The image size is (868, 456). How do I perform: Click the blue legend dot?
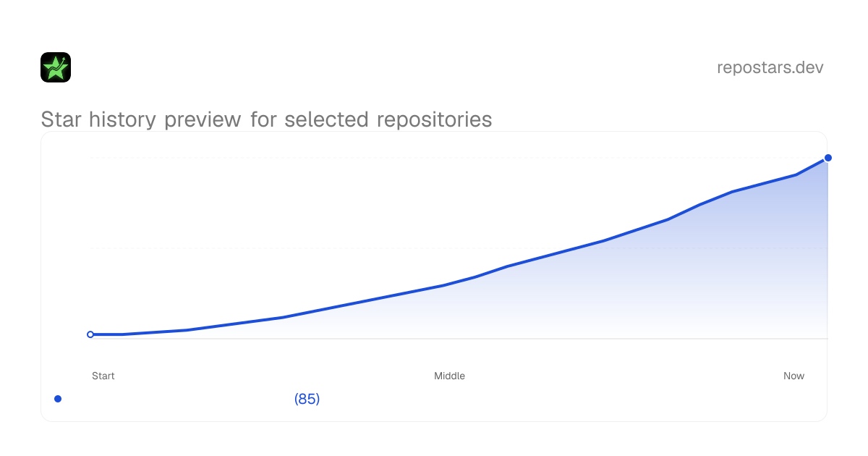58,399
